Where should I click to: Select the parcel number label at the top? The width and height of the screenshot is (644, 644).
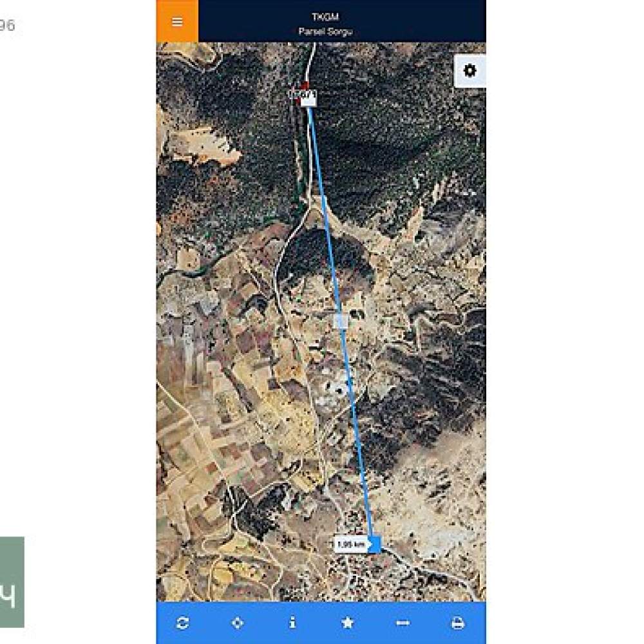(303, 95)
